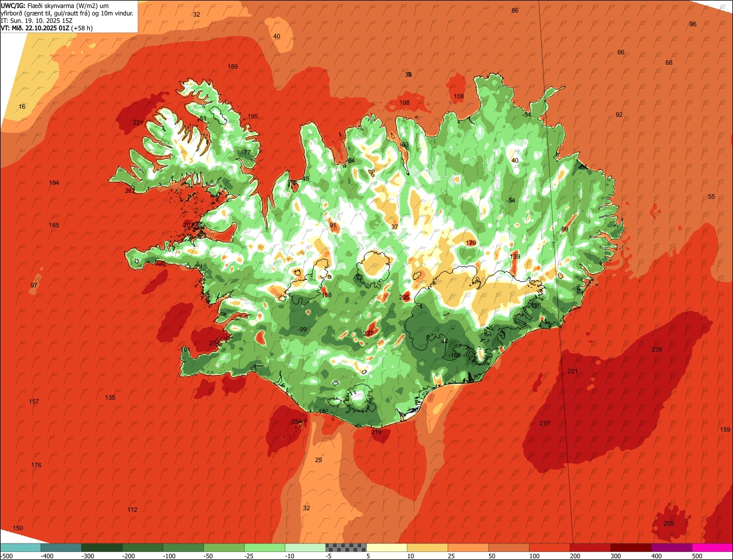Click the flux value 239 on the map

pos(657,349)
